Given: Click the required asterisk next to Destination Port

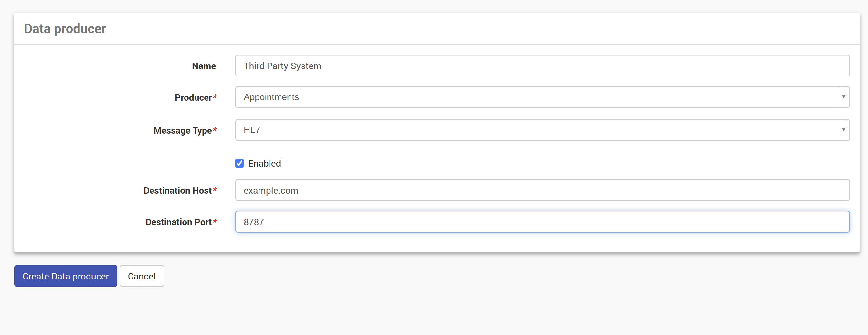Looking at the screenshot, I should tap(215, 221).
